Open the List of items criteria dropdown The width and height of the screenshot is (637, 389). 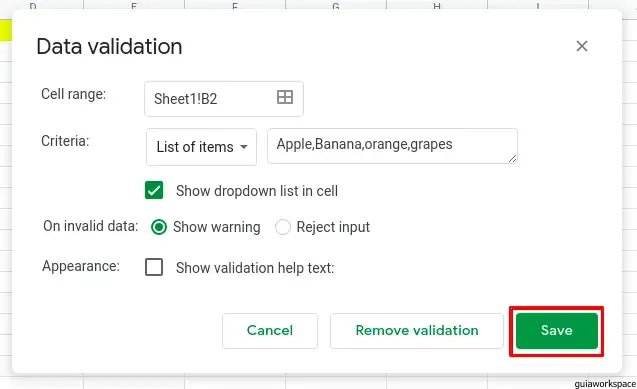pos(202,147)
